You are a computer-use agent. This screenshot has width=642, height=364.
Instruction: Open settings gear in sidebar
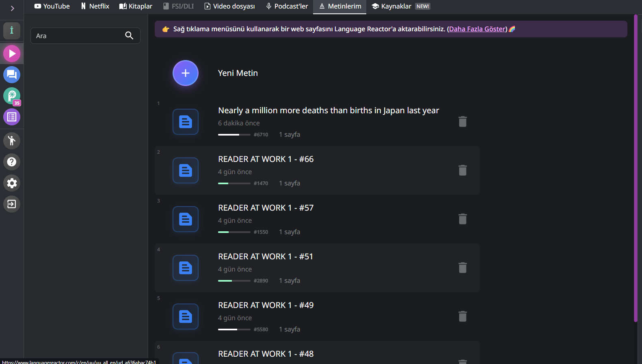[12, 183]
